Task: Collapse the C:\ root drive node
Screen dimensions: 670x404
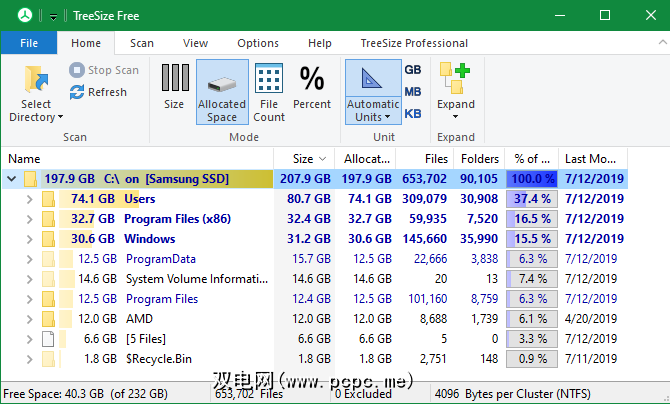Action: click(12, 179)
